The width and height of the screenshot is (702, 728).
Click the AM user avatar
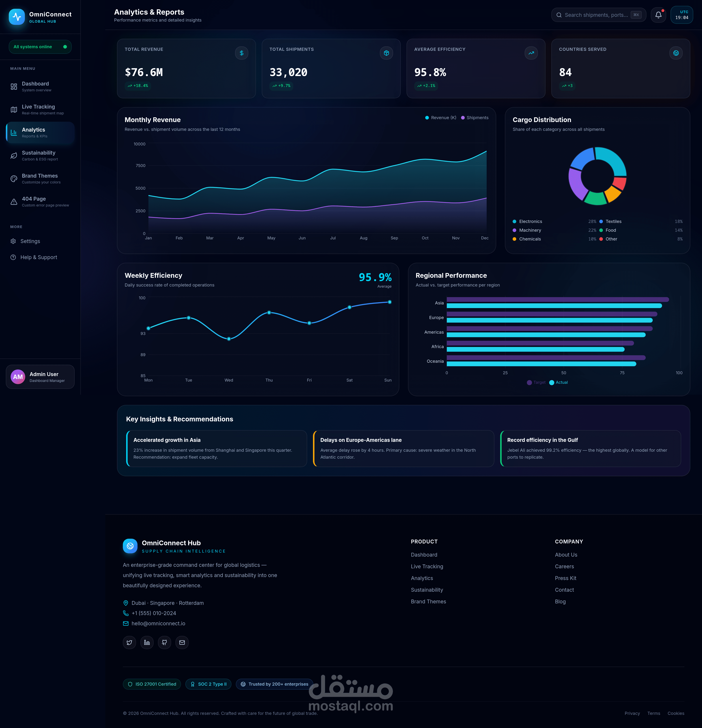(18, 377)
